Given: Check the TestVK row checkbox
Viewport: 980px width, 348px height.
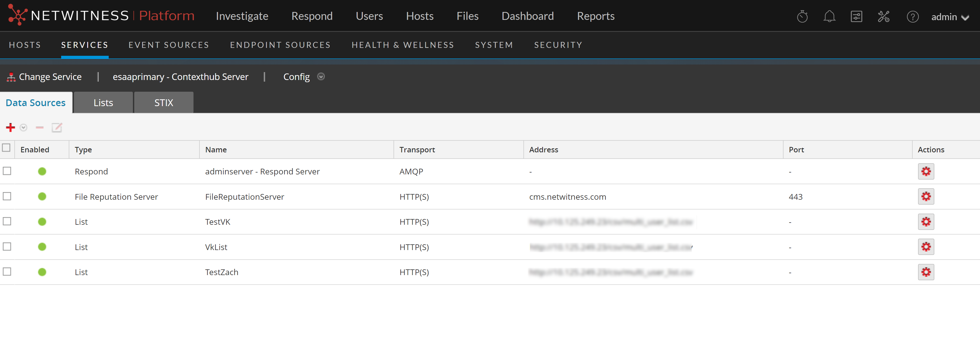Looking at the screenshot, I should [x=7, y=221].
